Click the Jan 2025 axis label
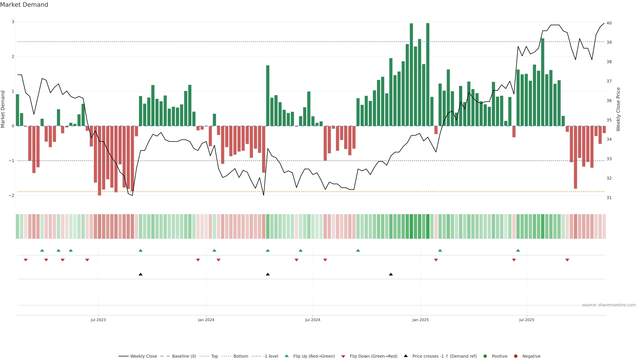Screen dimensions: 644x362 point(420,320)
